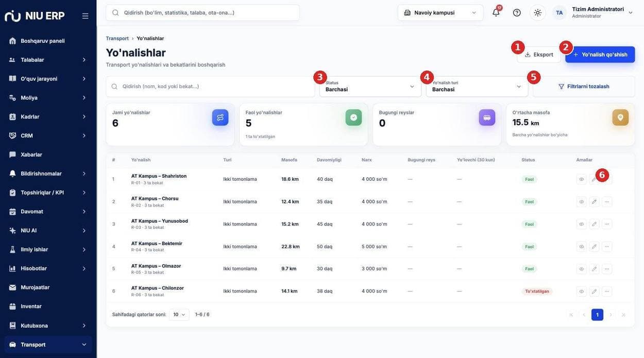Open the Tizim Administratori profile menu
This screenshot has height=358, width=644.
pos(592,12)
